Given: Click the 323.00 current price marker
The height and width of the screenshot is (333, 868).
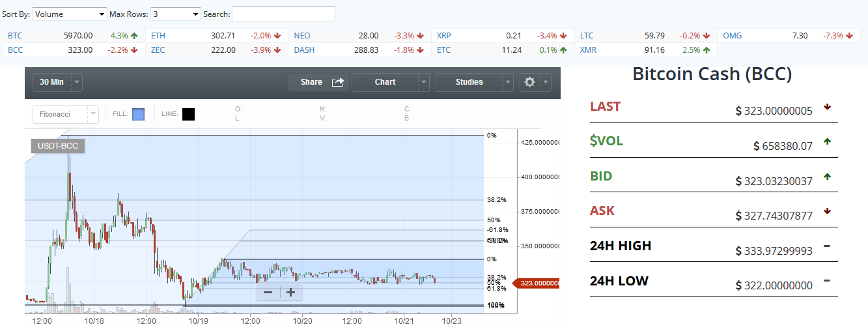Looking at the screenshot, I should click(537, 283).
